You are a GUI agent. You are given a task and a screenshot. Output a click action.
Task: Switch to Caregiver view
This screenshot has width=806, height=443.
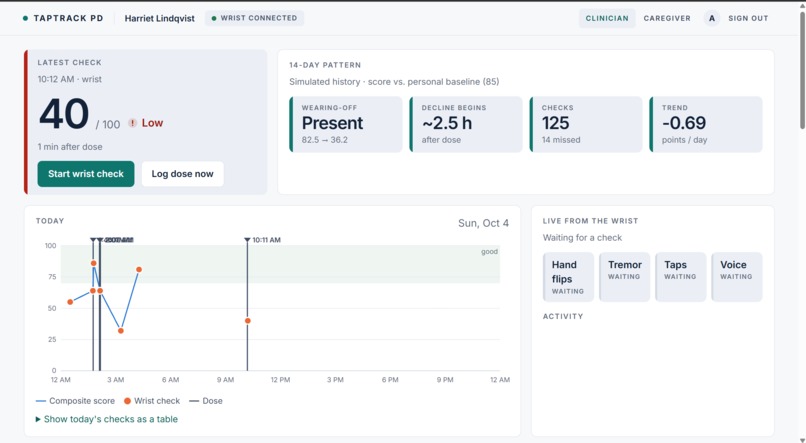(667, 18)
